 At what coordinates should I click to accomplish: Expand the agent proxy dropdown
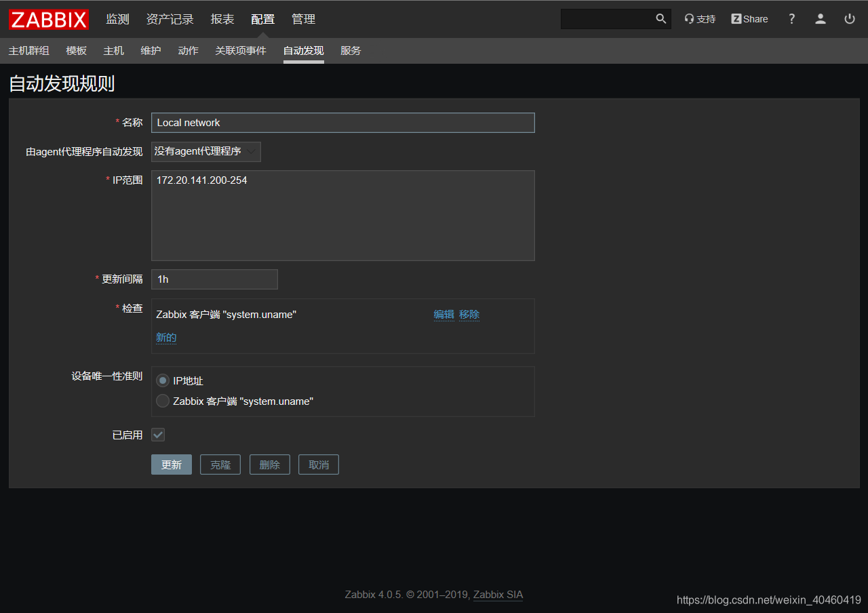pos(206,151)
